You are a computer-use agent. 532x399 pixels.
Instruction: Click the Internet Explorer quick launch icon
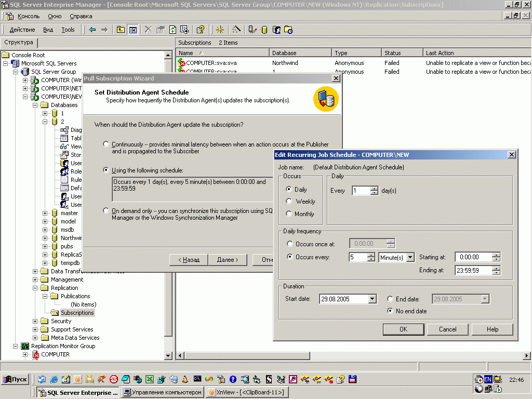pyautogui.click(x=54, y=379)
